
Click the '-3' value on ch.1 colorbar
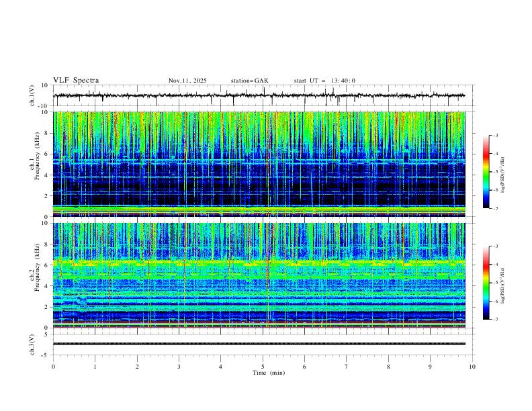[x=495, y=135]
